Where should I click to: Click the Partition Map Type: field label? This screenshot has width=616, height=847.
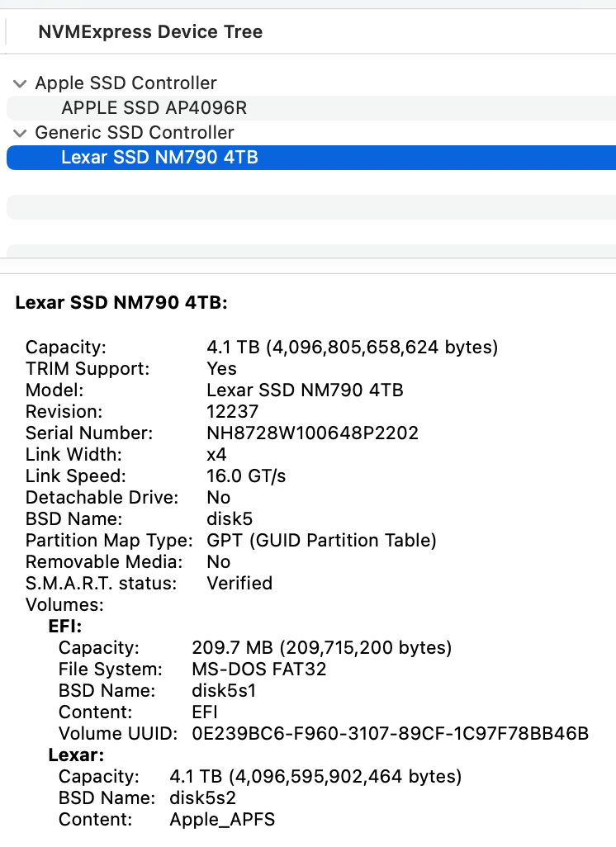(x=109, y=541)
